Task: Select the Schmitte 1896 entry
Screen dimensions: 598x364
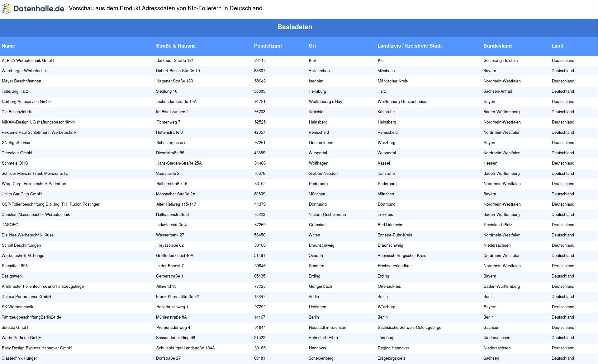Action: 15,266
